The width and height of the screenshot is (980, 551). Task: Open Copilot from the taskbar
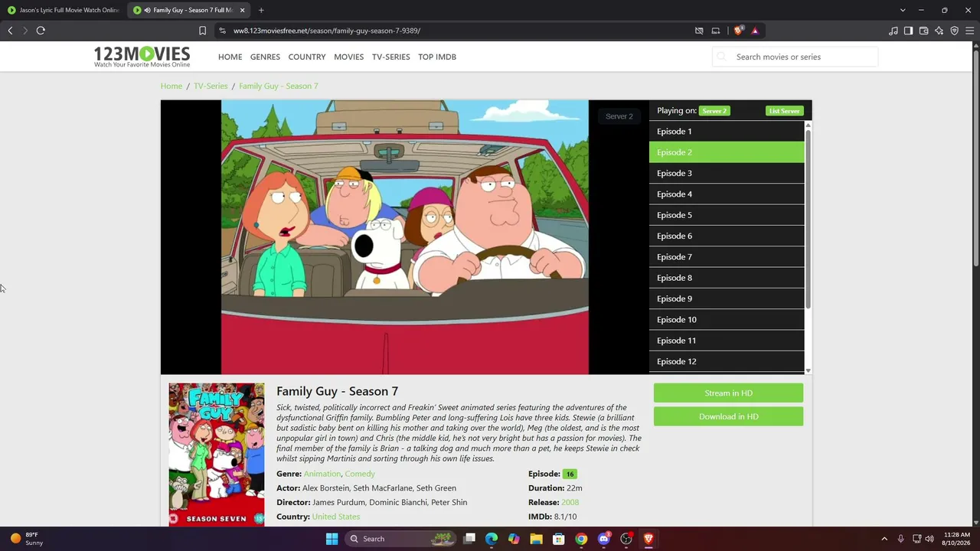click(x=514, y=539)
